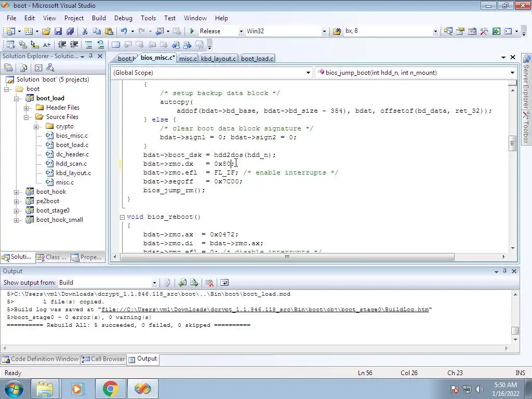Expand the pe2boot project
Viewport: 532px width, 399px height.
[16, 202]
